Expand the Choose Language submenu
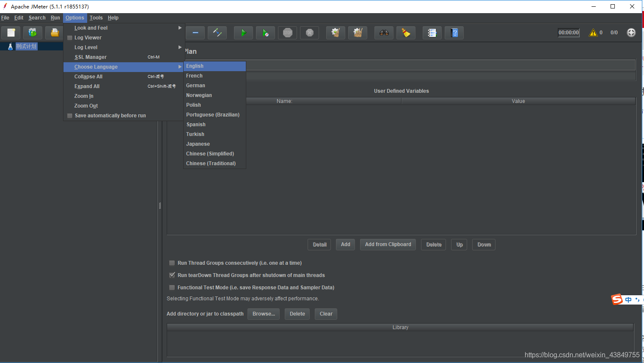 point(124,67)
